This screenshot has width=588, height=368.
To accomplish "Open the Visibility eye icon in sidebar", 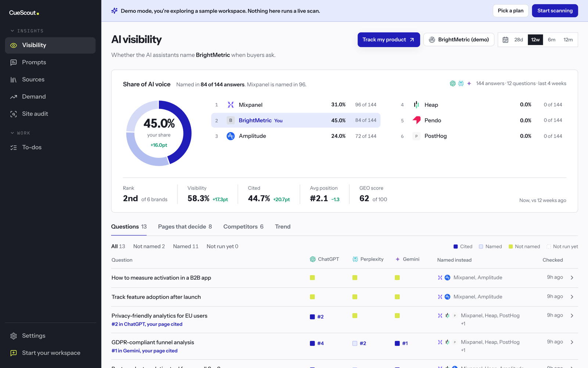I will tap(14, 45).
